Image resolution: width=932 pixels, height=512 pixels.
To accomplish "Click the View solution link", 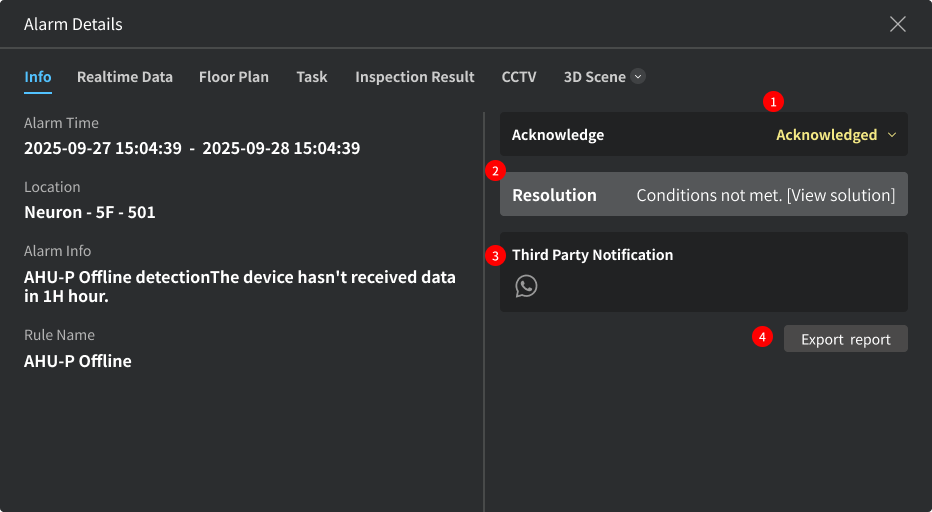I will (840, 195).
